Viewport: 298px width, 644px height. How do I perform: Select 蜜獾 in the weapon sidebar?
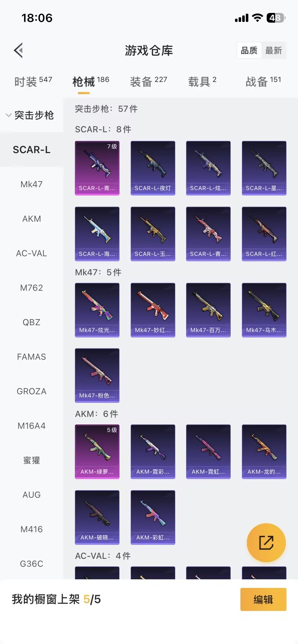32,460
